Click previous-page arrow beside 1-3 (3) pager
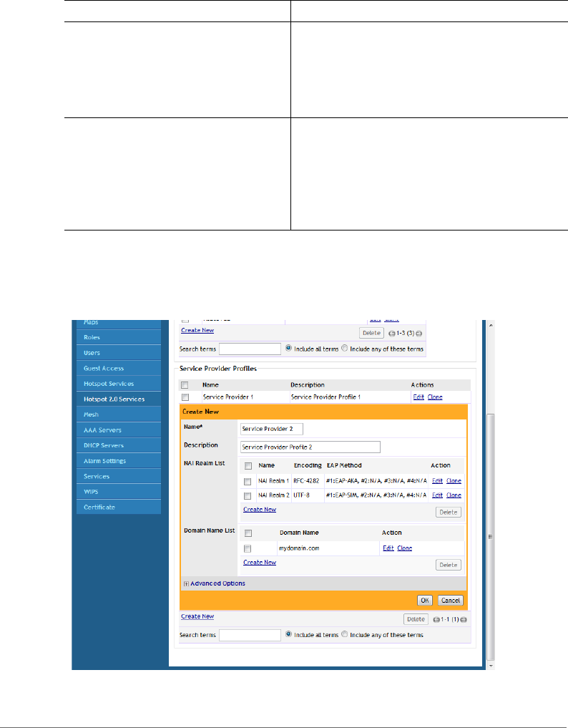 (x=391, y=334)
